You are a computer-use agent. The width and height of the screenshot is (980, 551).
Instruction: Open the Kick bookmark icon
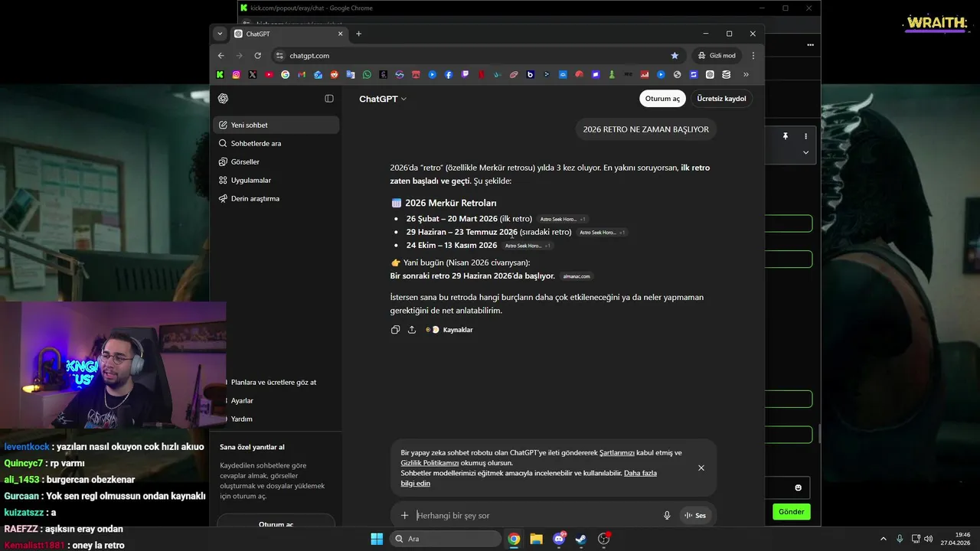[220, 74]
